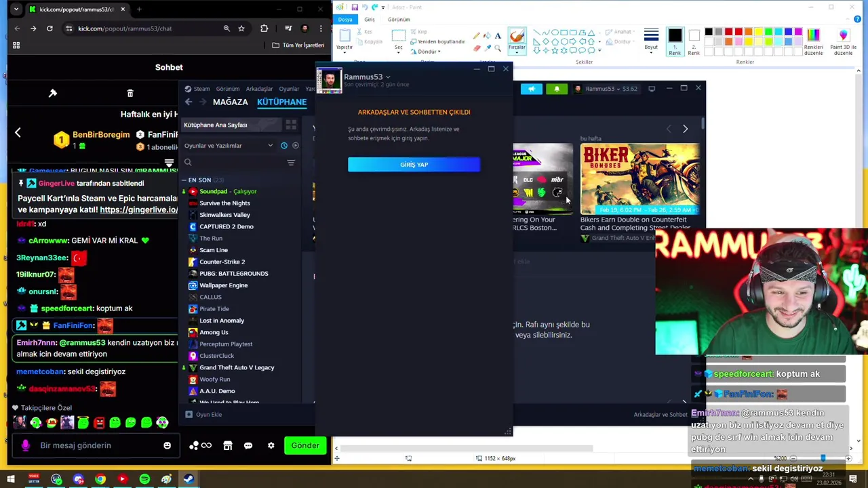Viewport: 868px width, 488px height.
Task: Select the Magnifier tool in Paint
Action: [498, 48]
